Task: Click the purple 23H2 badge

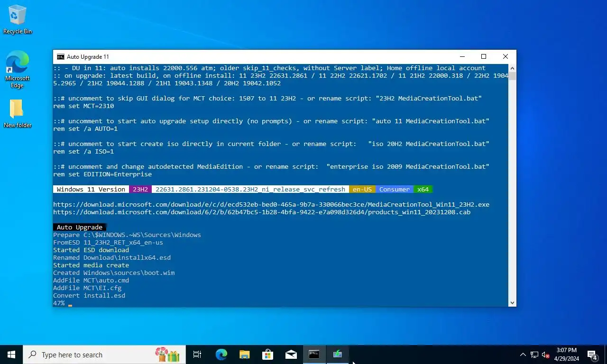Action: 140,189
